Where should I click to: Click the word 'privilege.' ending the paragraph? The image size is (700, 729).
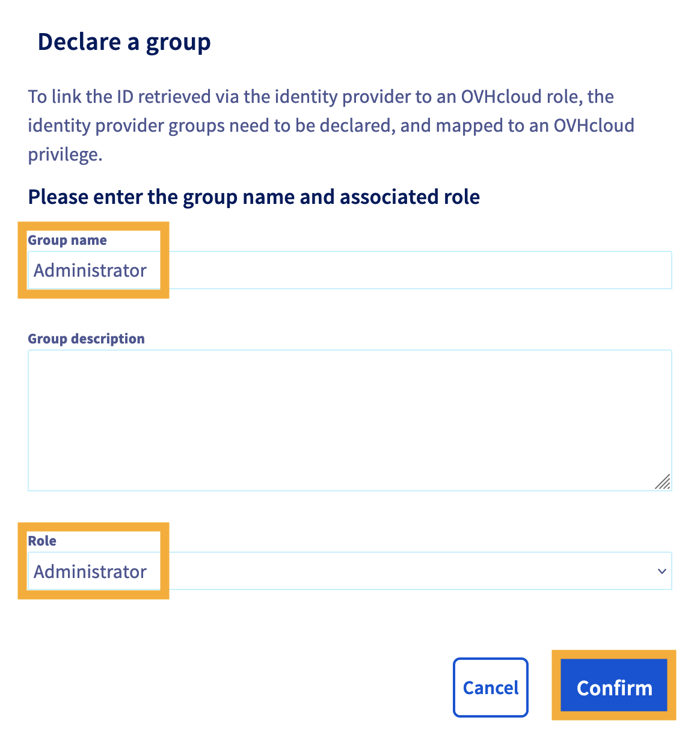(65, 155)
